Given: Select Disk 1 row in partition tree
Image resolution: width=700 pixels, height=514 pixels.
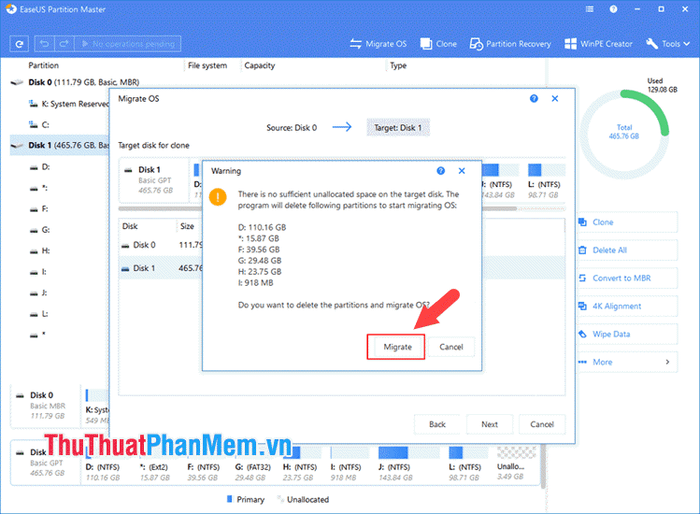Looking at the screenshot, I should pos(59,145).
